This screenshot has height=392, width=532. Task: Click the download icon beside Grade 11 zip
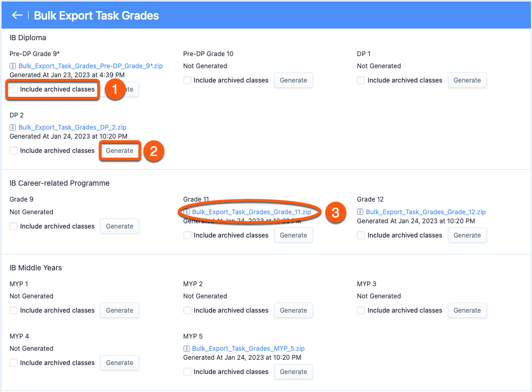click(x=186, y=212)
